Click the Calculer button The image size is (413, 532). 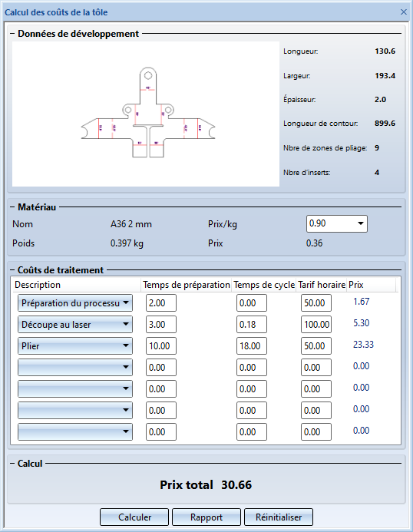[x=134, y=517]
